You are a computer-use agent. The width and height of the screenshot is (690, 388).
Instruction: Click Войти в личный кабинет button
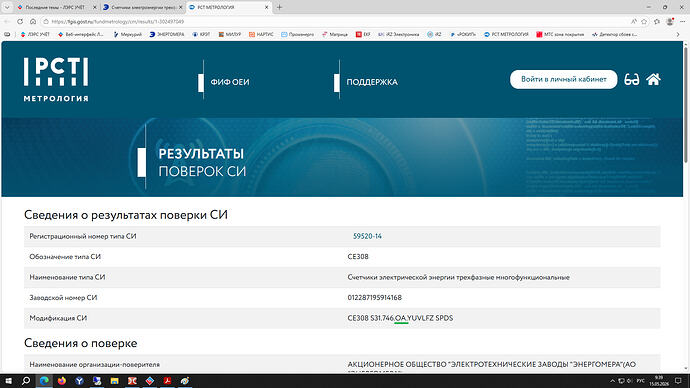coord(563,79)
